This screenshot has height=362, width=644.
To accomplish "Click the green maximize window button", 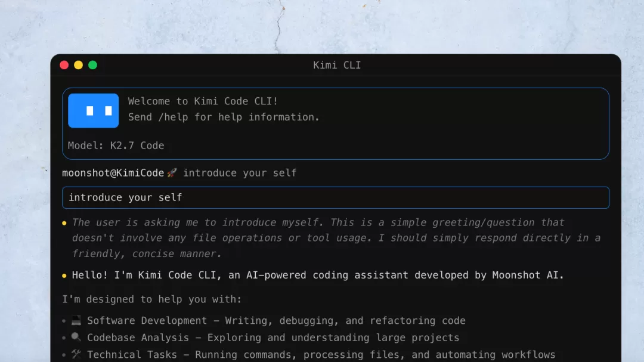I will coord(93,65).
